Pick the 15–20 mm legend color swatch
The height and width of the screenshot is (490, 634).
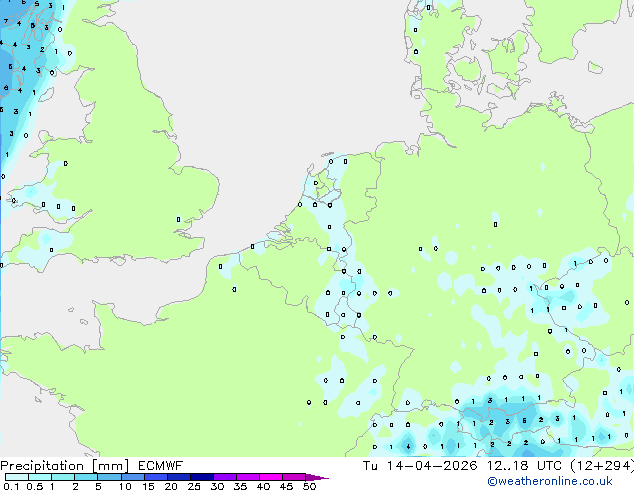(x=156, y=477)
